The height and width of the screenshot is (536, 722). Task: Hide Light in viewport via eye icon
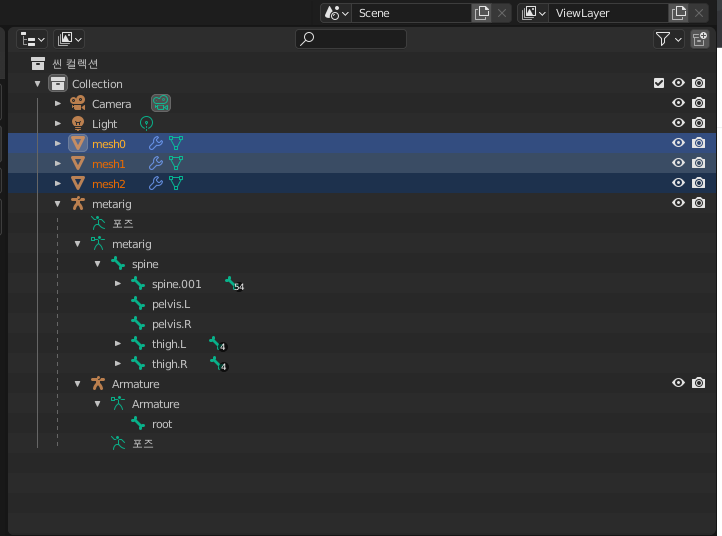(678, 123)
